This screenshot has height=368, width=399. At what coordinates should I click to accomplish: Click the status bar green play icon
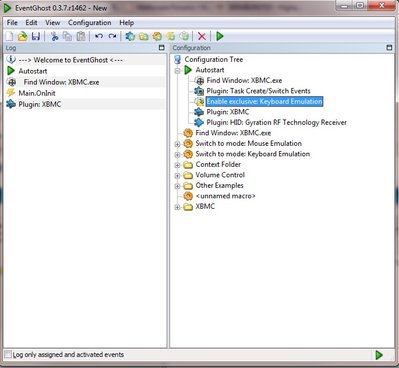379,355
